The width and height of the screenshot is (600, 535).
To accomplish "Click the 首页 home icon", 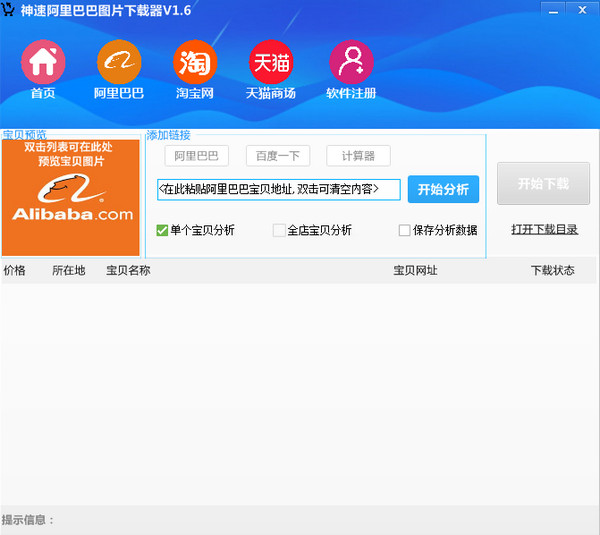I will click(43, 62).
